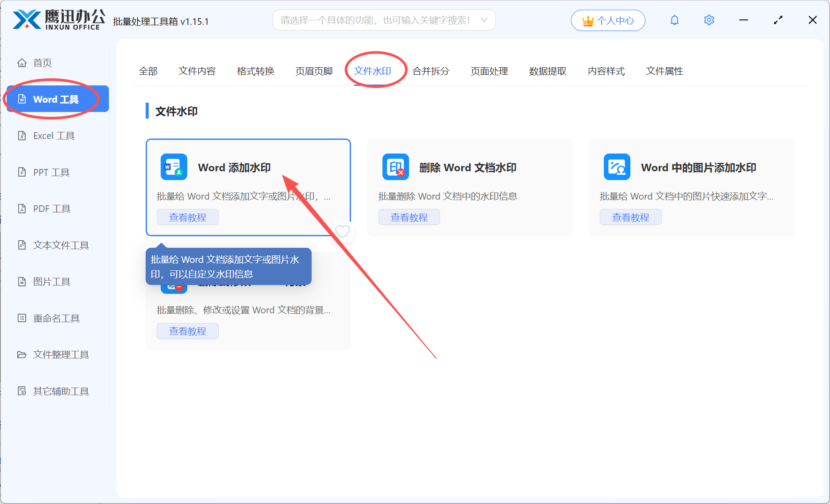Go to 首页 in the sidebar

click(x=58, y=63)
